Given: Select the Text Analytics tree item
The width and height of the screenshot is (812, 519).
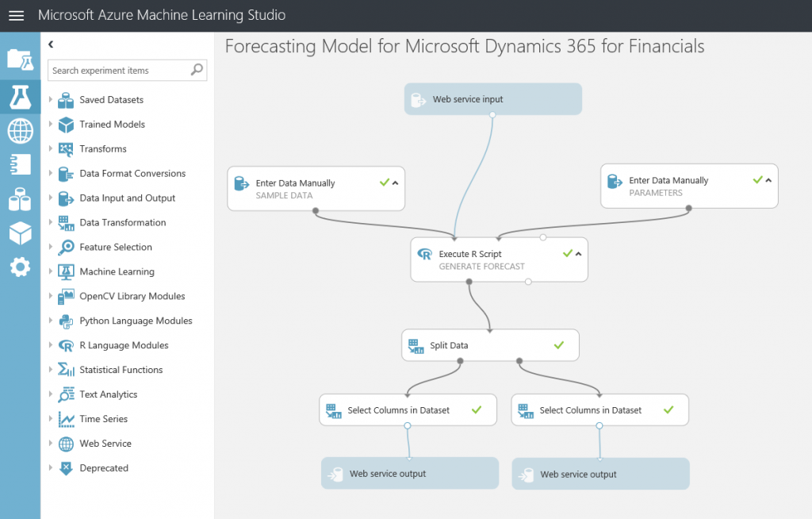Looking at the screenshot, I should pyautogui.click(x=108, y=394).
